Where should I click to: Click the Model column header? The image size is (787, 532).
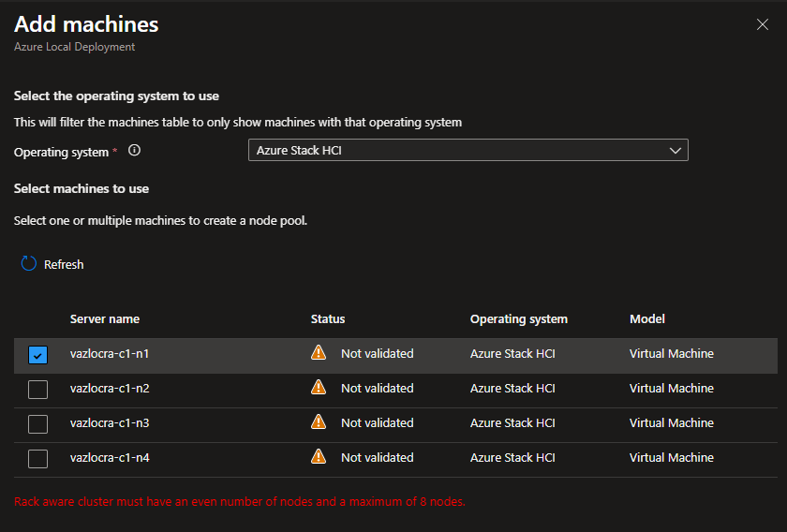[x=647, y=318]
